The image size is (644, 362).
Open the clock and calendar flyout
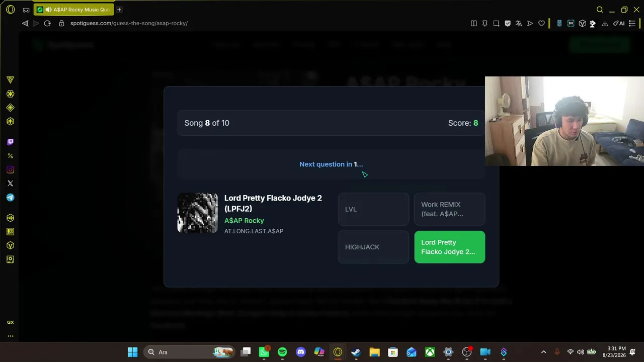614,352
